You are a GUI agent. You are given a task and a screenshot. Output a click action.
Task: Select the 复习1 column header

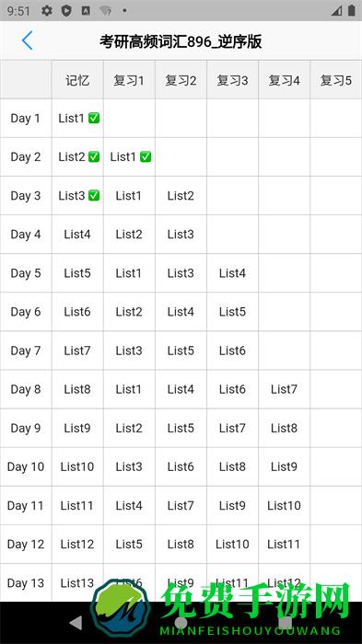129,80
